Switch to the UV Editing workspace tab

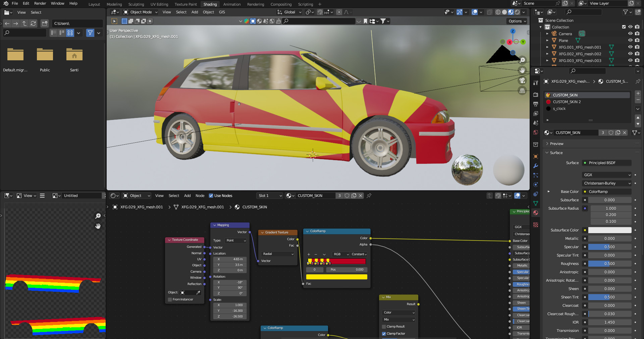coord(159,4)
